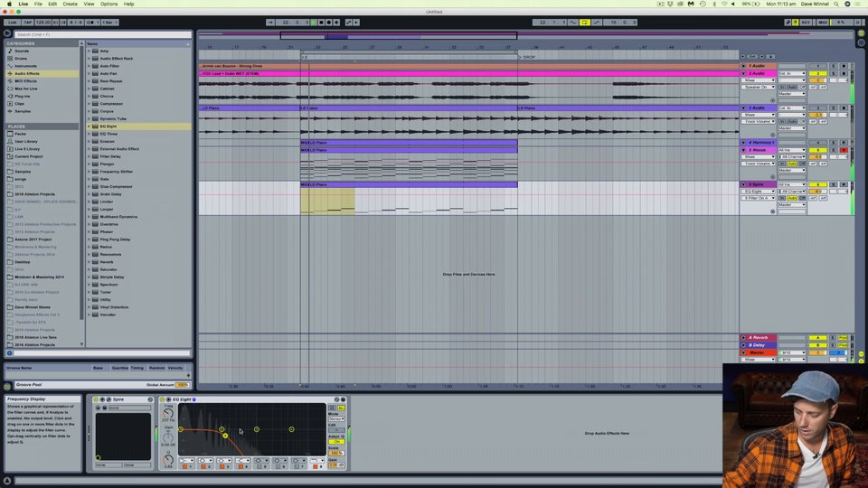Fold the 3 Audio track with its triangle
The image size is (868, 488).
743,108
